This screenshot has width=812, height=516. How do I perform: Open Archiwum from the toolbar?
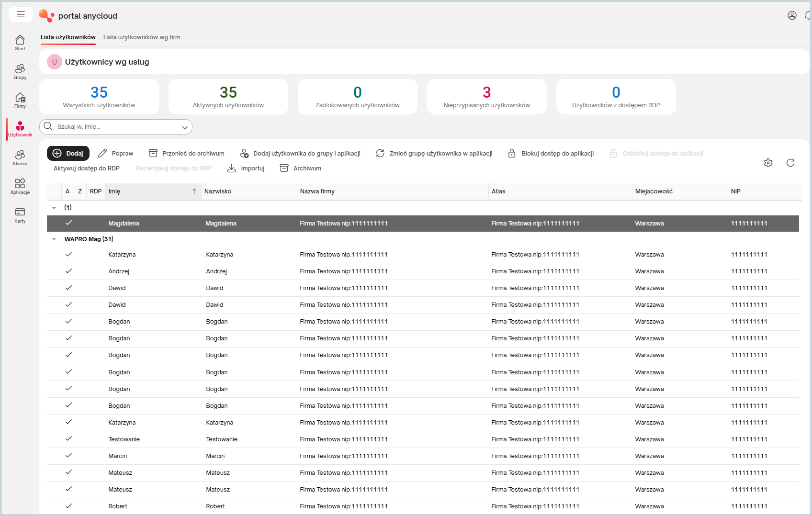coord(301,168)
